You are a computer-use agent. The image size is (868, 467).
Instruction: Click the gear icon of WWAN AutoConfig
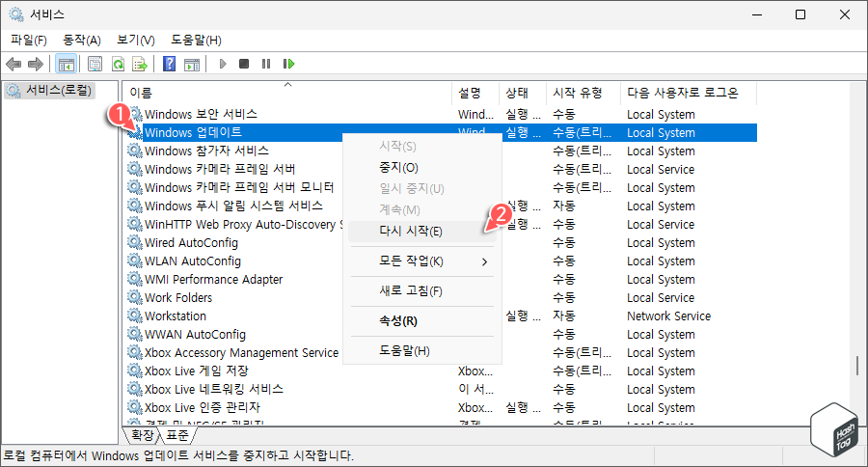tap(135, 334)
